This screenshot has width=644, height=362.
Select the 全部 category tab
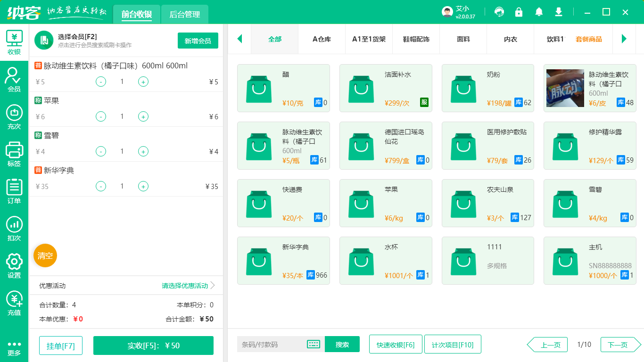275,39
